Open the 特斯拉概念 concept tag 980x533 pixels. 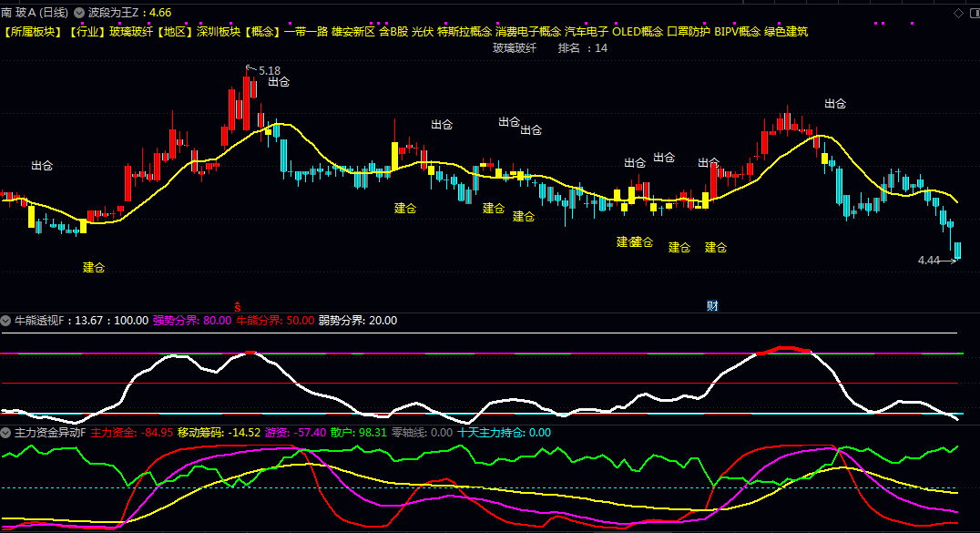coord(464,31)
